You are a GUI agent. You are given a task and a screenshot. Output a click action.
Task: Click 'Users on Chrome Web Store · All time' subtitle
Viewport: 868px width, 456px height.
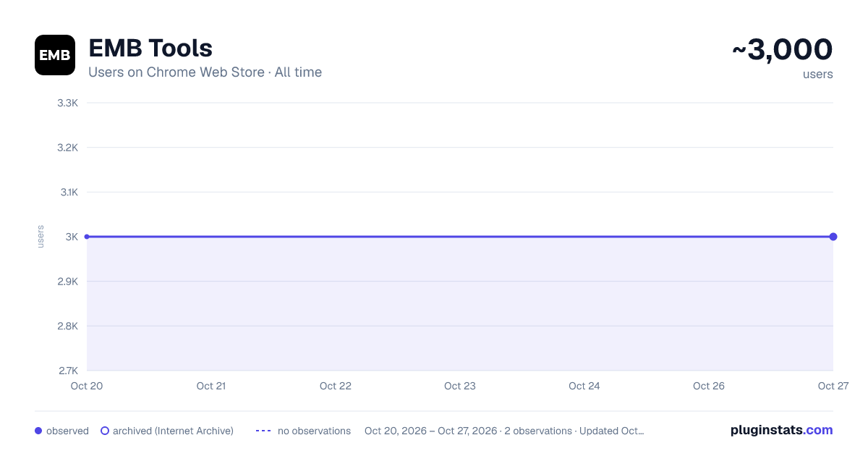pyautogui.click(x=205, y=72)
